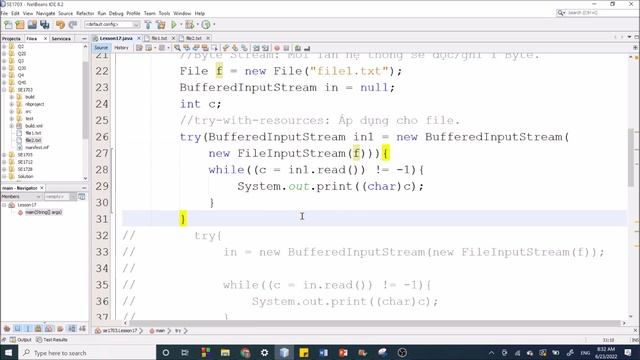Viewport: 640px width, 360px height.
Task: Select manifest.mf in the Files tree
Action: pos(37,147)
